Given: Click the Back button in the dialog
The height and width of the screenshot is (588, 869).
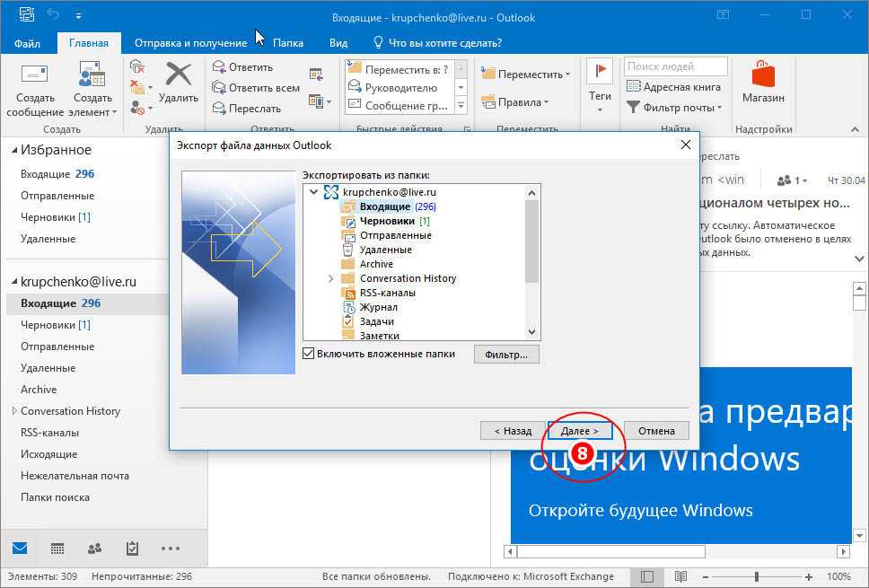Looking at the screenshot, I should pyautogui.click(x=513, y=431).
